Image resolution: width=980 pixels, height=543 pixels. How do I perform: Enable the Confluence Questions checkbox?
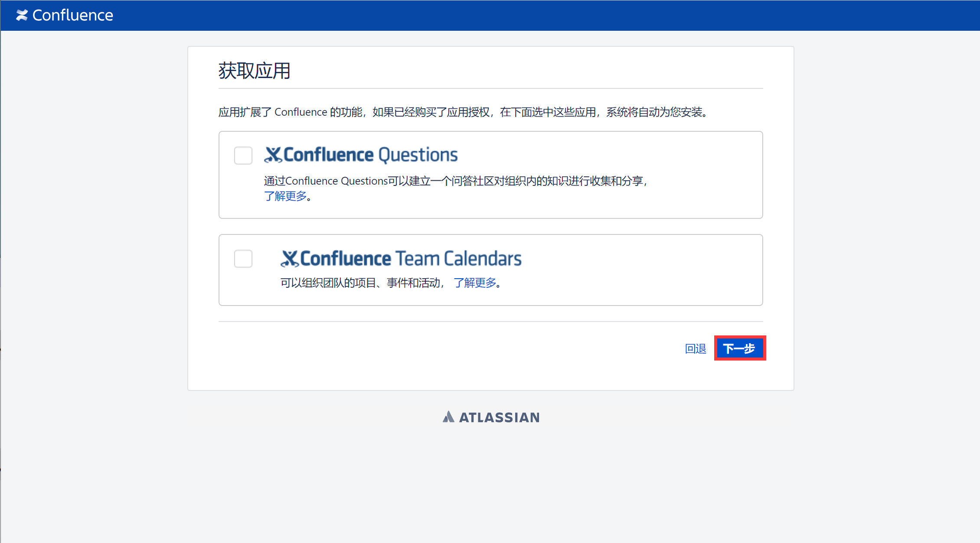[243, 155]
